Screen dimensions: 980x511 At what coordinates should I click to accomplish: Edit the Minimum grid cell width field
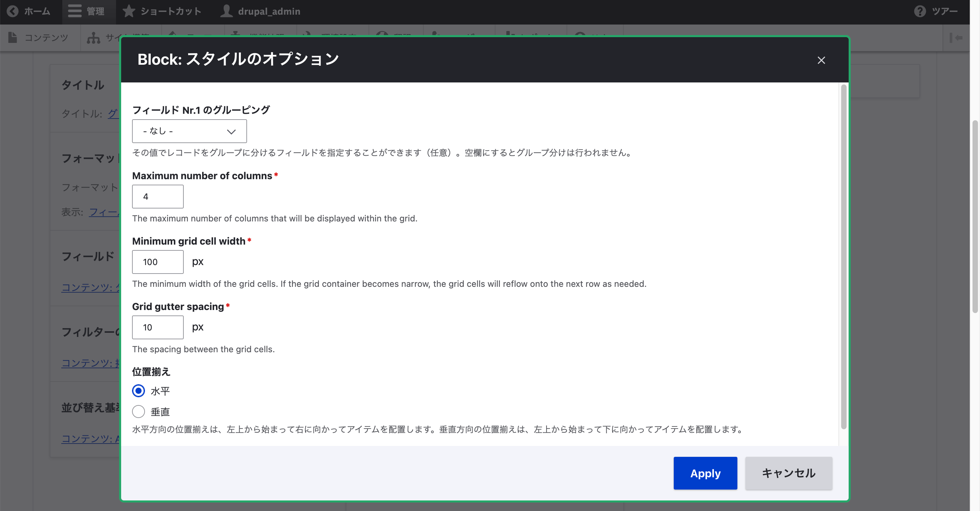pos(158,261)
